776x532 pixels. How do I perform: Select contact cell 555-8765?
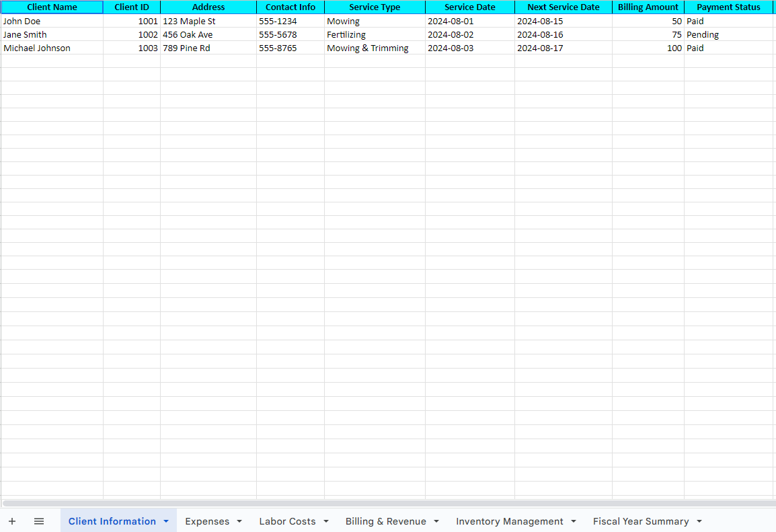[290, 48]
